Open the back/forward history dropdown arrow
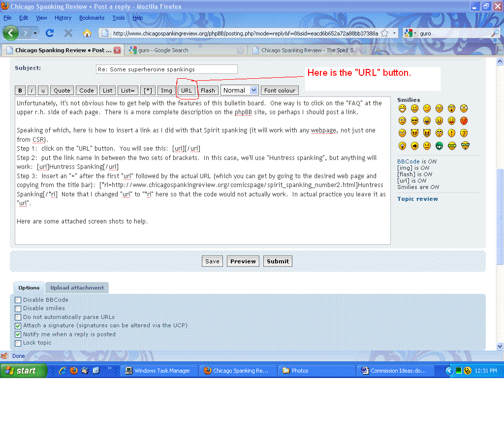 click(35, 33)
